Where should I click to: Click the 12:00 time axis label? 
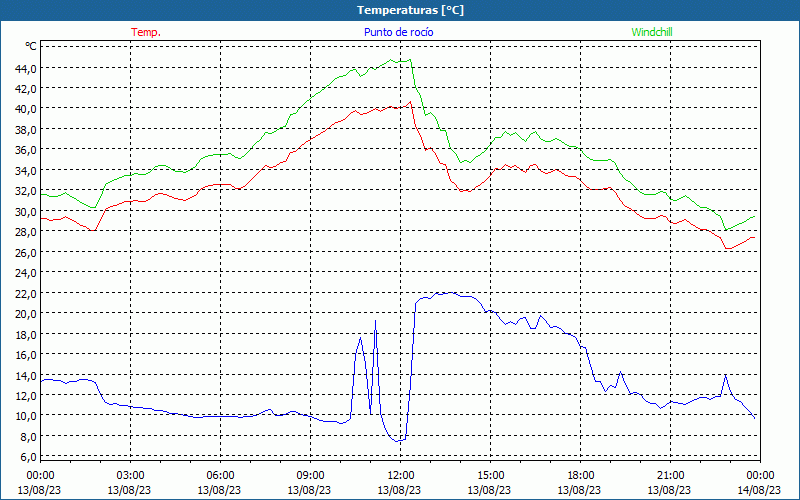click(401, 476)
